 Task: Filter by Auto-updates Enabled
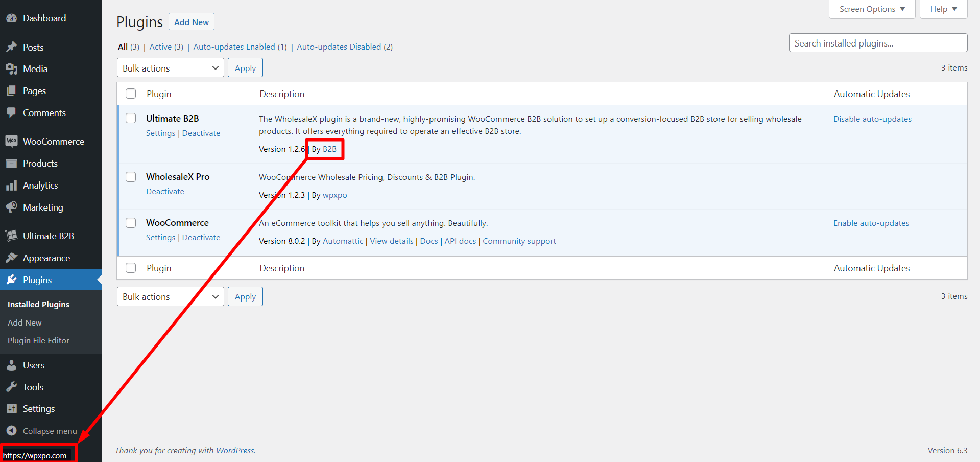point(234,47)
